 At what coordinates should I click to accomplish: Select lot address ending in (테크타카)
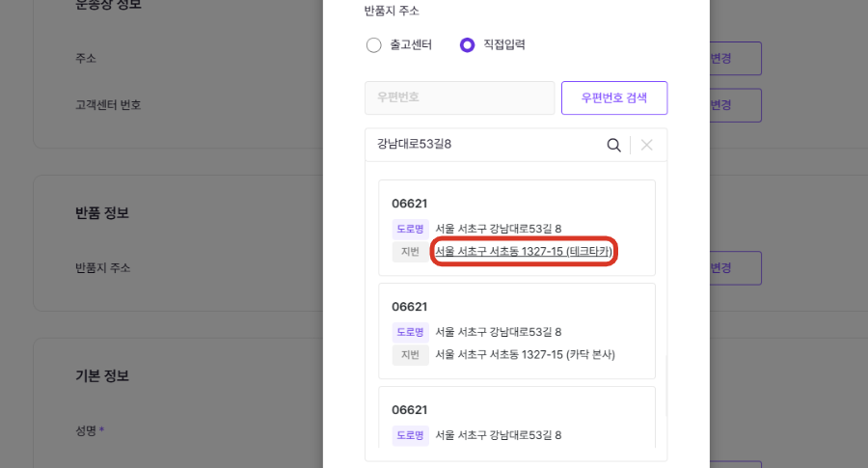click(x=524, y=252)
